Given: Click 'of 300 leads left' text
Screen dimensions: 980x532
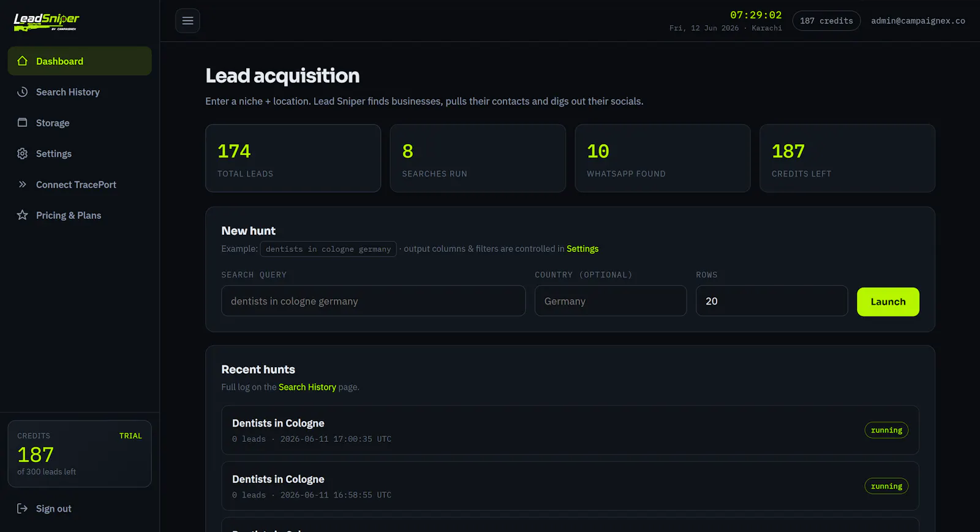Looking at the screenshot, I should click(x=47, y=472).
